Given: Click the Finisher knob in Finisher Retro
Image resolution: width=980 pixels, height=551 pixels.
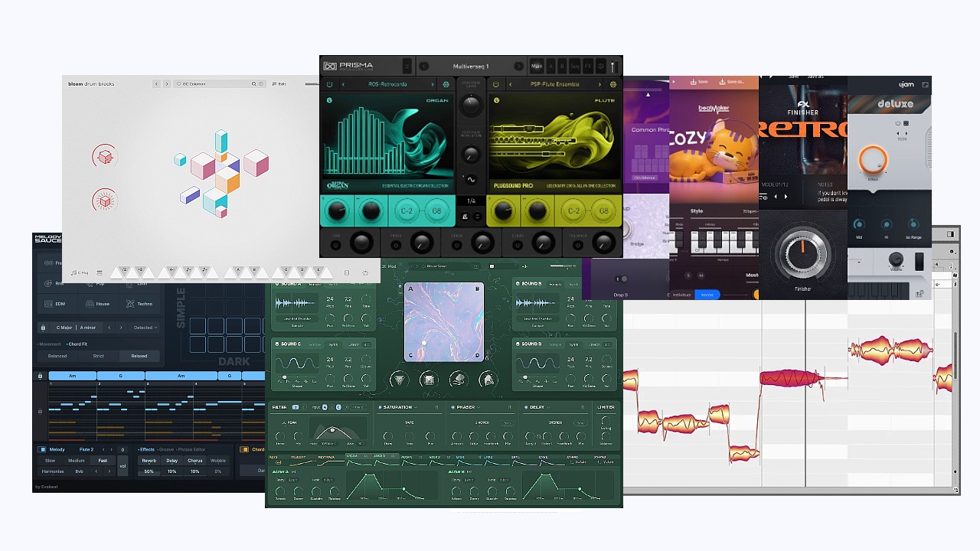Looking at the screenshot, I should 802,253.
